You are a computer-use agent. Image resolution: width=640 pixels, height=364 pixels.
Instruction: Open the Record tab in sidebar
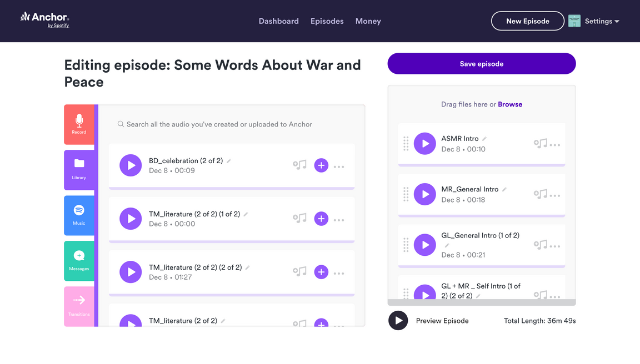coord(79,124)
